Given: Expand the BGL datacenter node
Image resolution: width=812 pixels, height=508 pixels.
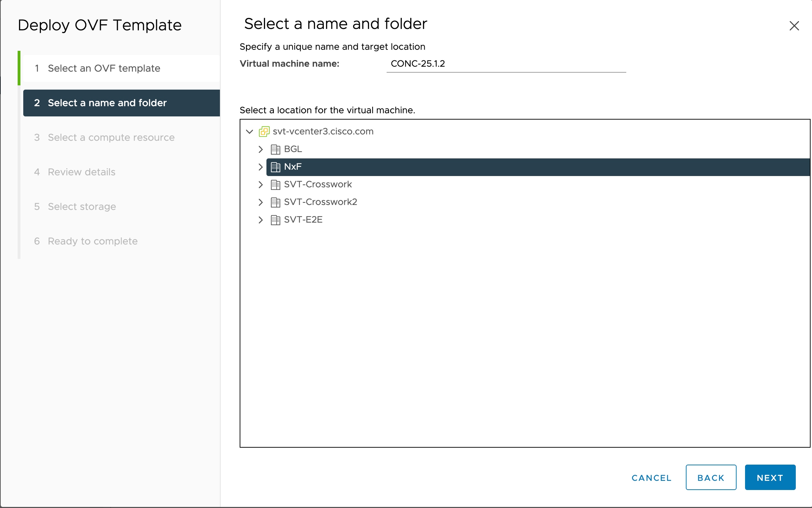Looking at the screenshot, I should point(260,149).
